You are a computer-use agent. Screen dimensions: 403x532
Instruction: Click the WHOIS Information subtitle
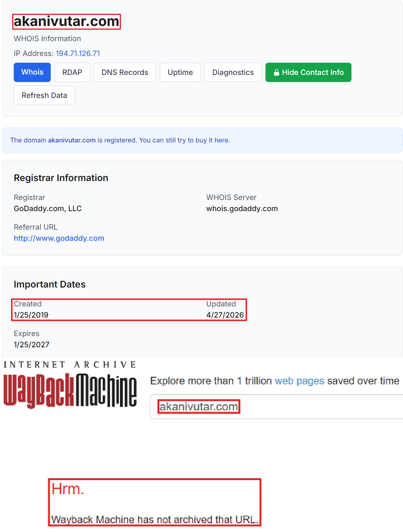pos(47,39)
